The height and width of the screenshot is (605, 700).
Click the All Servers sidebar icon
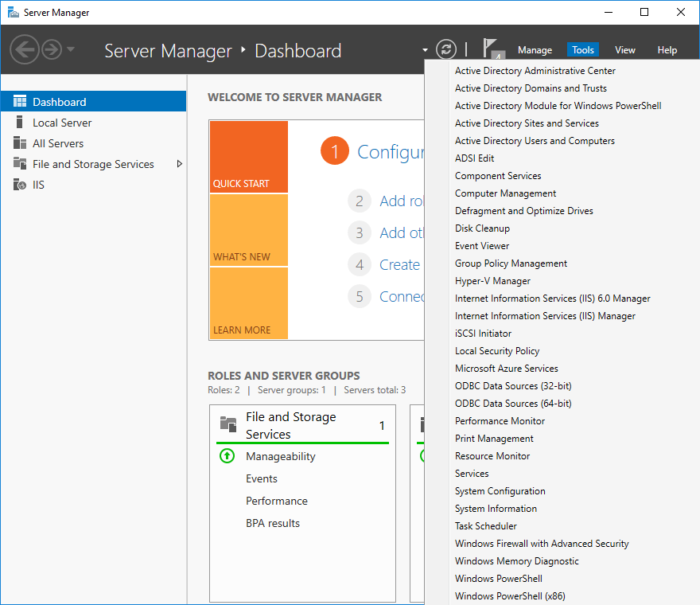tap(20, 143)
